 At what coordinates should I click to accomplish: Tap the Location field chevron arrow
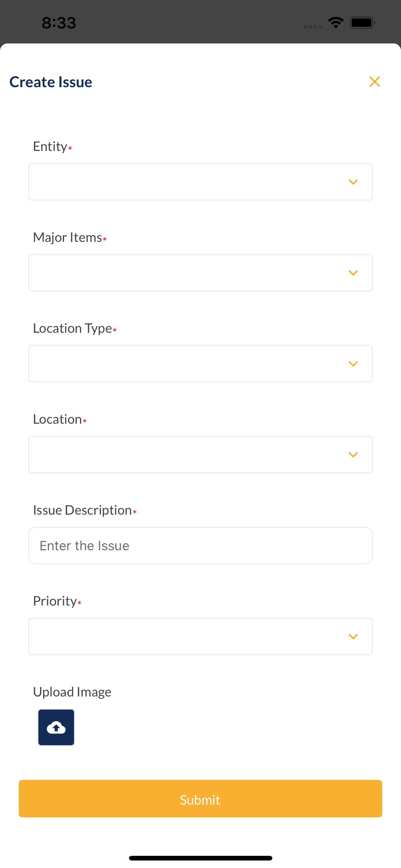[353, 455]
